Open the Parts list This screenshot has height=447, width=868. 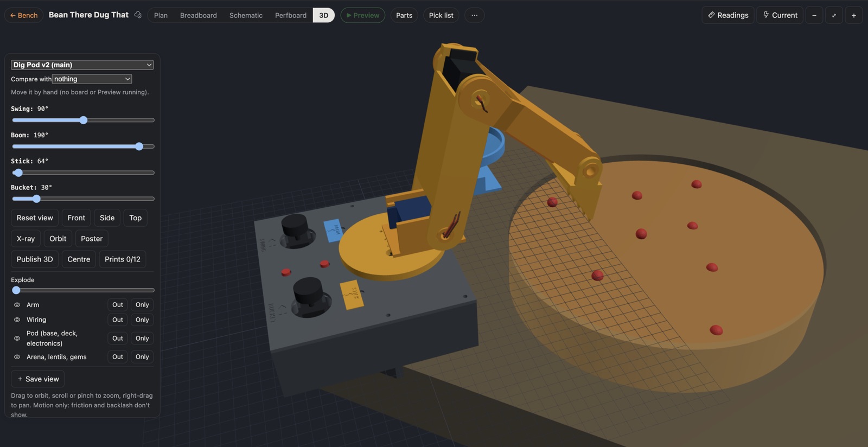click(x=404, y=15)
